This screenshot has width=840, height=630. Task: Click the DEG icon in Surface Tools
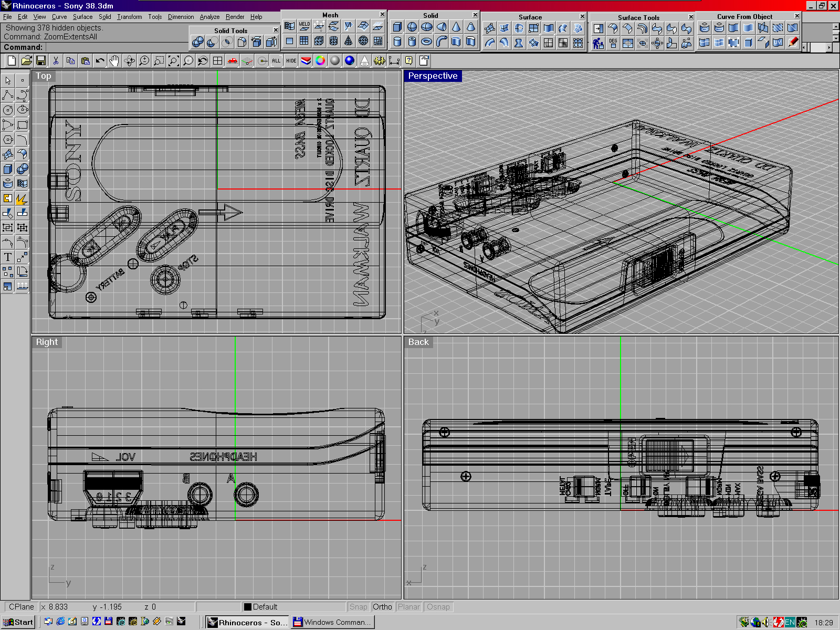pyautogui.click(x=613, y=43)
